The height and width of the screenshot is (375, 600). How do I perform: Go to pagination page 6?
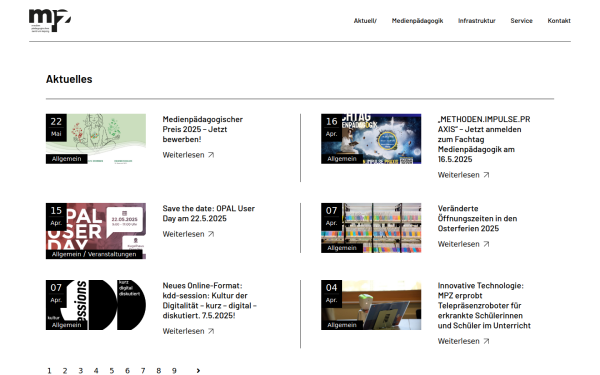coord(127,370)
